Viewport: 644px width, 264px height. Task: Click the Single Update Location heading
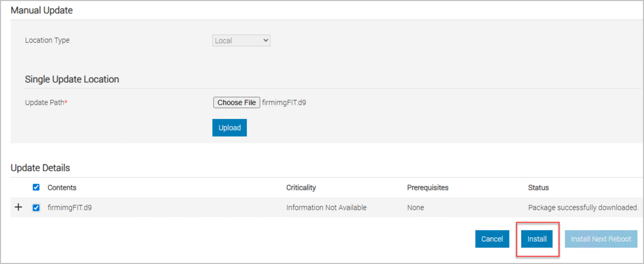click(x=72, y=79)
